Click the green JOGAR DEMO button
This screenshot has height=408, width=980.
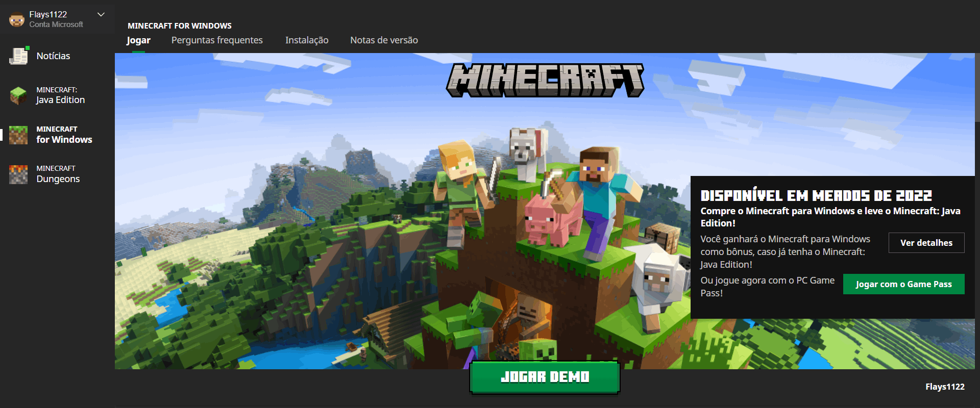[545, 377]
